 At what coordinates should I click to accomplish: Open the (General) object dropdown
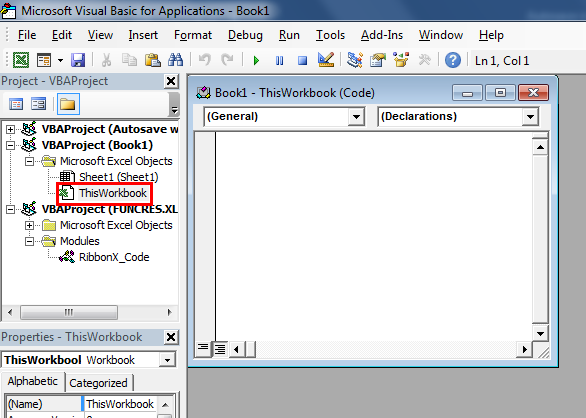(356, 117)
